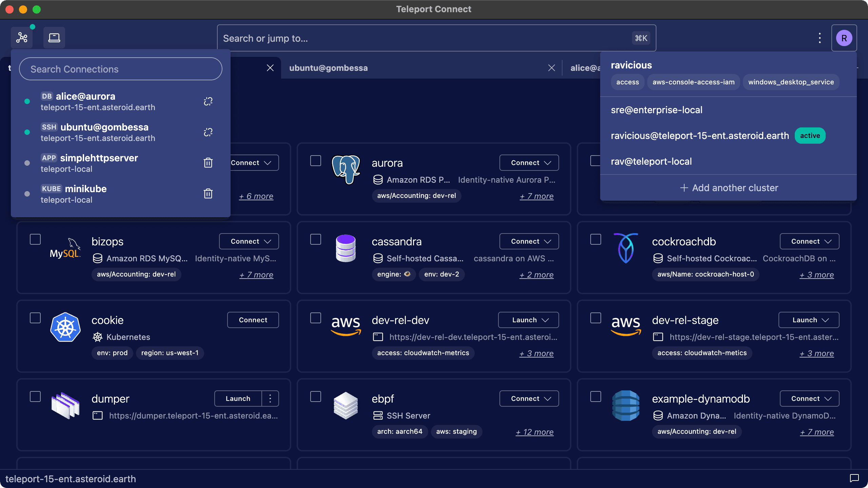Expand Connect dropdown for cockroachdb resource

click(829, 241)
